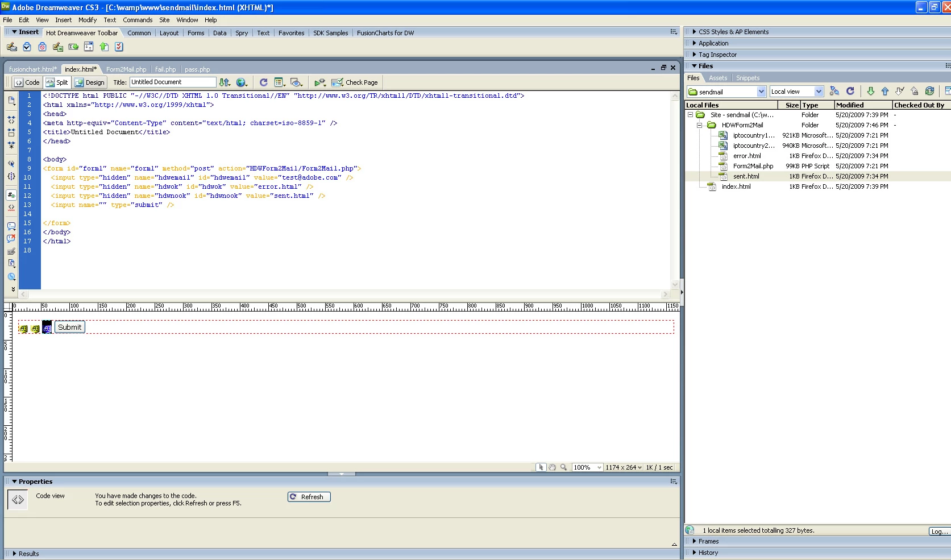Click the first Hot Dreamweaver Toolbar mail form icon
This screenshot has height=560, width=951.
pyautogui.click(x=12, y=47)
